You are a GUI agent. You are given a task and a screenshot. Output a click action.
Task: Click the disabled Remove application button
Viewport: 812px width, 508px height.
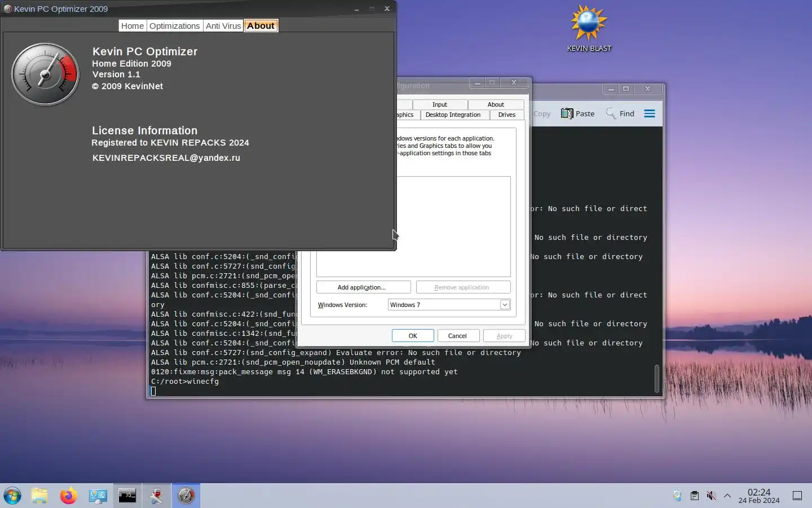point(463,287)
